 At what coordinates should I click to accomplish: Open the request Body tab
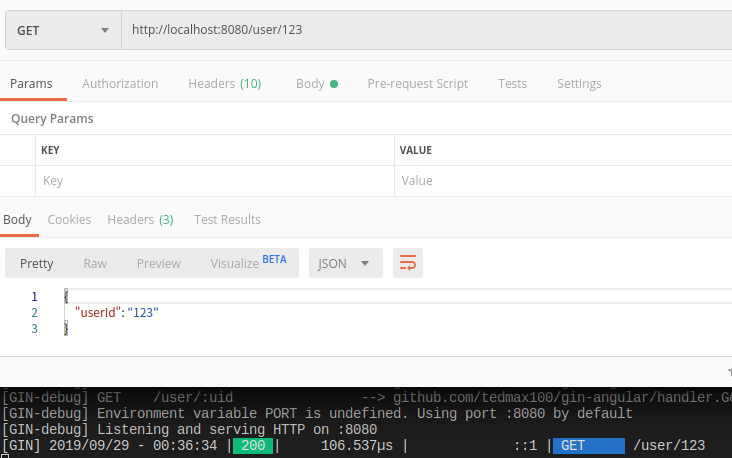pos(316,84)
